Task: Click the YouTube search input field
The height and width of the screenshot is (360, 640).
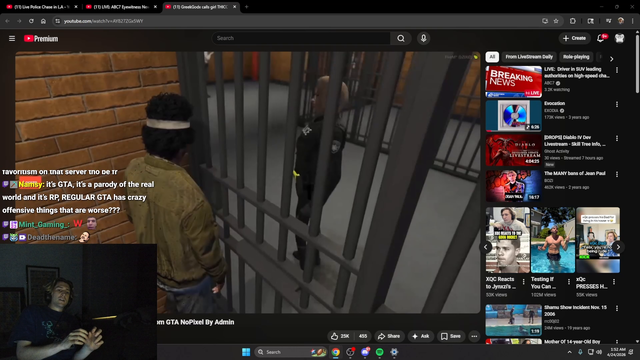Action: 301,38
